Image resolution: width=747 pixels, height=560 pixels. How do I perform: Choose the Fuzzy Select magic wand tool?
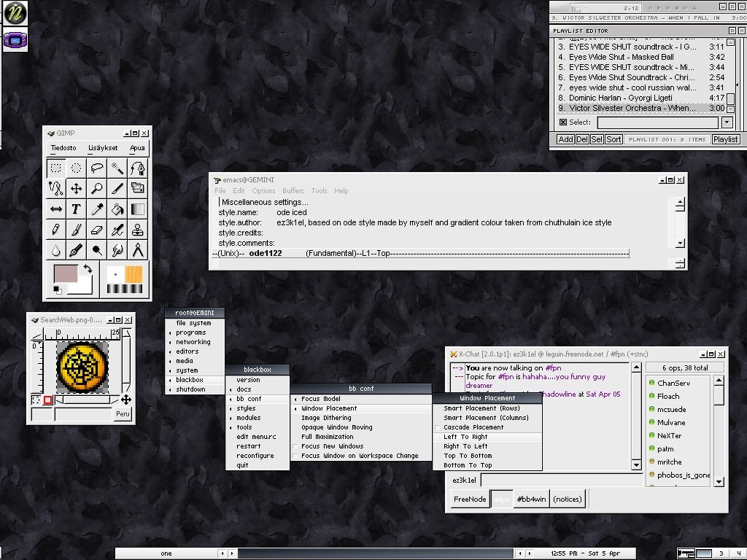[x=117, y=168]
